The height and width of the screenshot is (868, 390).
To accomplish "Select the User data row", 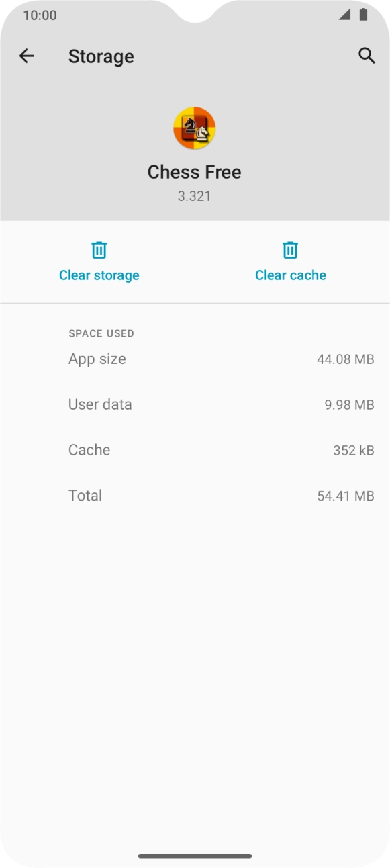I will [x=195, y=404].
